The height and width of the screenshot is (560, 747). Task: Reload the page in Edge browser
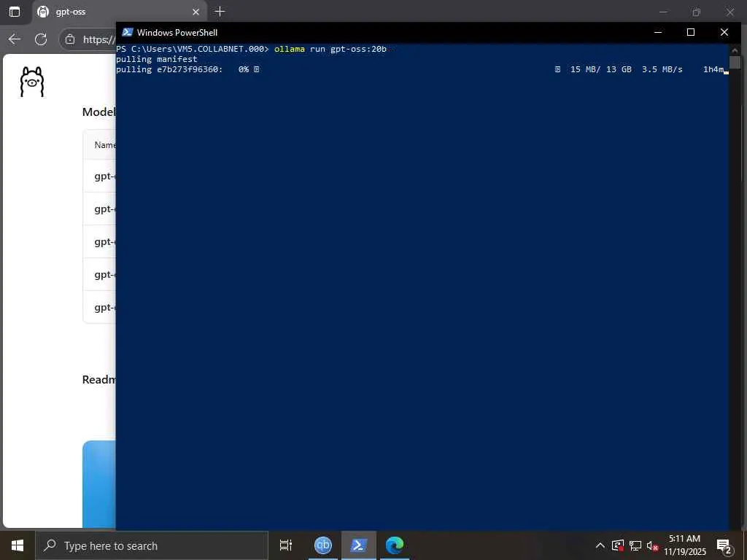pos(41,39)
